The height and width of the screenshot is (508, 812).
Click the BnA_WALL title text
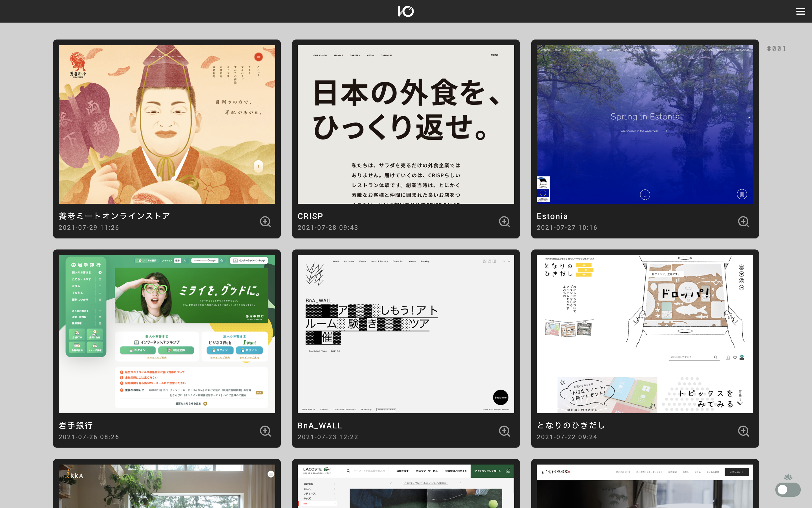click(x=320, y=426)
